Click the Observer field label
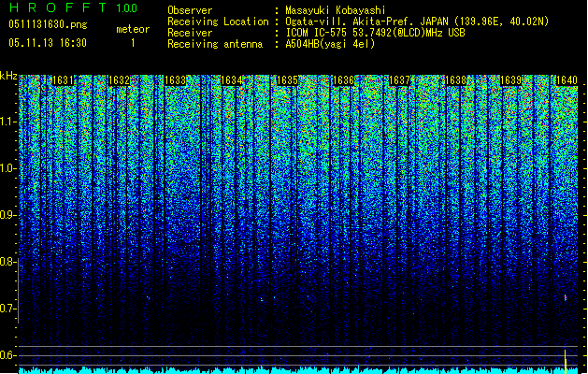This screenshot has width=588, height=374. [190, 10]
